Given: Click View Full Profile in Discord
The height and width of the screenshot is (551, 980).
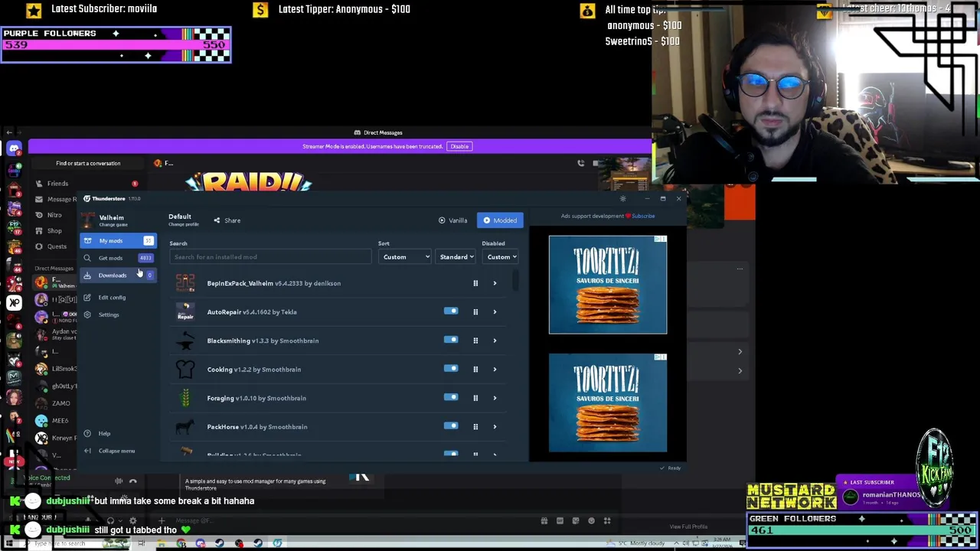Looking at the screenshot, I should coord(688,527).
